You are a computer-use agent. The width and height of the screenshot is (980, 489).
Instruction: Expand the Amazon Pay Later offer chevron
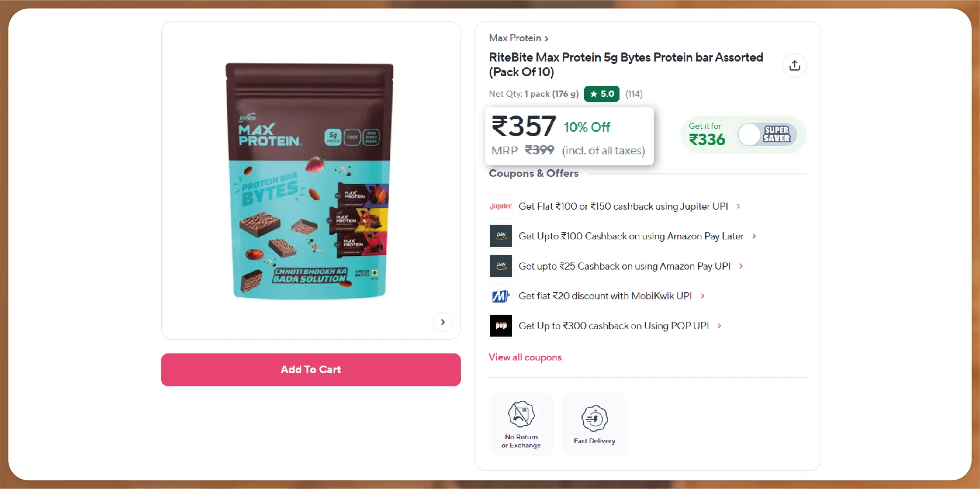point(754,236)
